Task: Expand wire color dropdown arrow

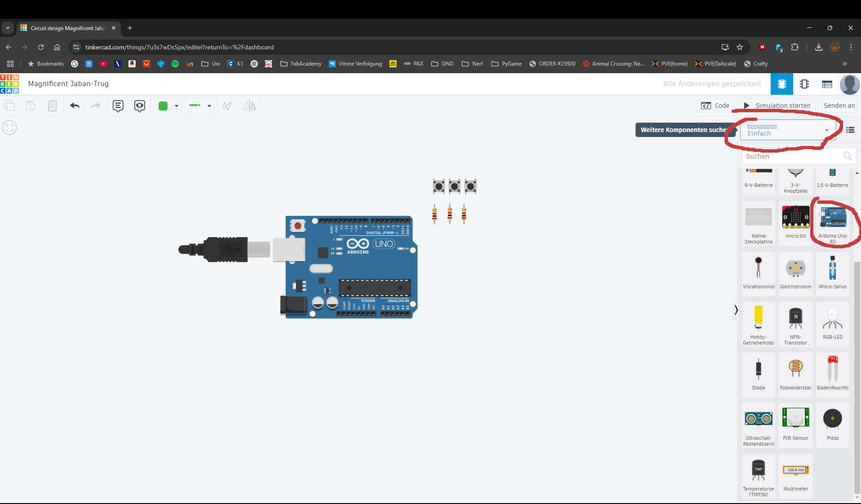Action: (177, 106)
